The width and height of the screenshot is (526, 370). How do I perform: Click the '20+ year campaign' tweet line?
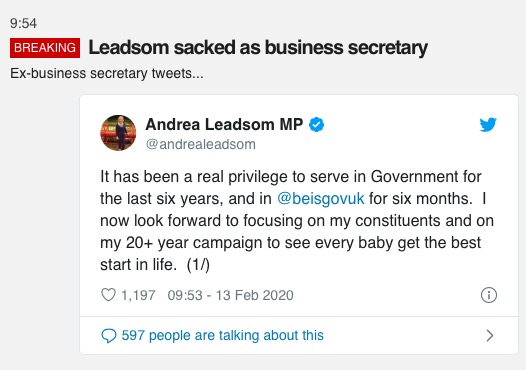click(x=291, y=243)
